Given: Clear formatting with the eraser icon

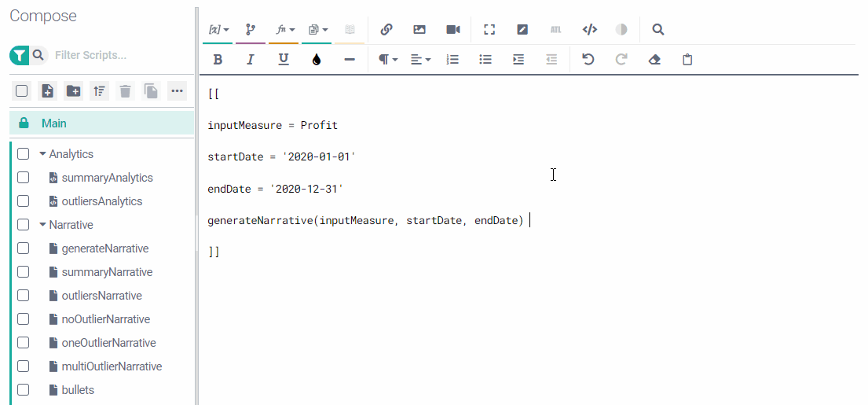Looking at the screenshot, I should click(x=654, y=59).
